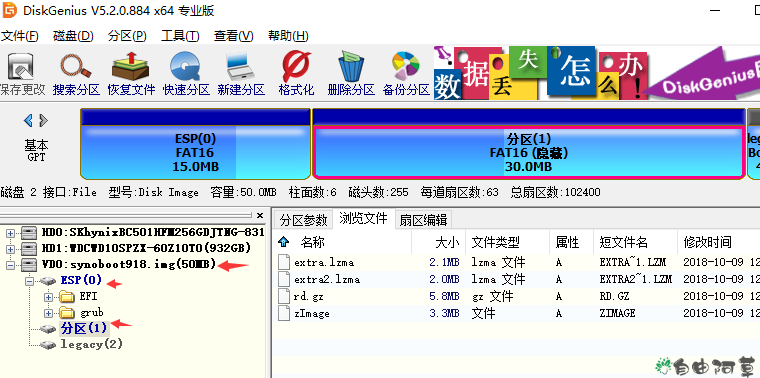
Task: Click the ZIMAGE short file name cell
Action: [x=617, y=314]
